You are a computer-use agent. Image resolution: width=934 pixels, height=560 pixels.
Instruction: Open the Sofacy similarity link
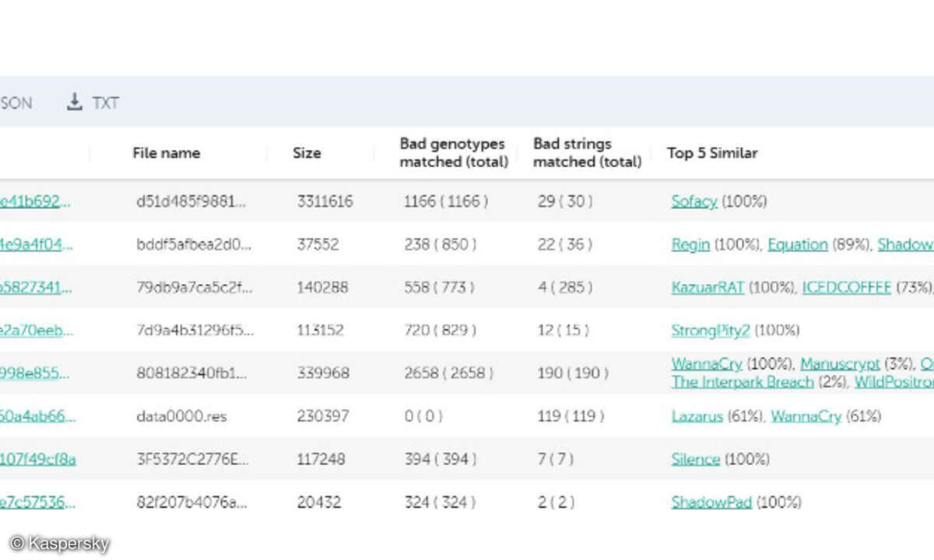point(694,201)
